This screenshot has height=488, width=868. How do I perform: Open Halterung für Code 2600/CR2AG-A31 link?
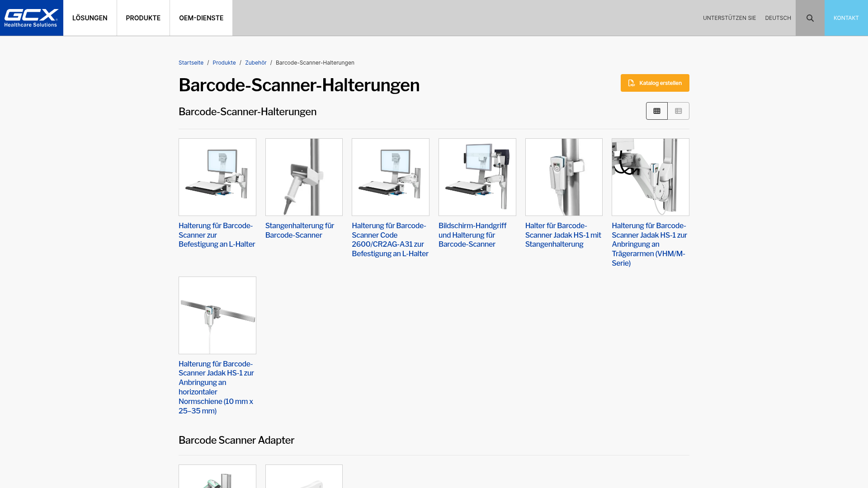click(x=390, y=240)
